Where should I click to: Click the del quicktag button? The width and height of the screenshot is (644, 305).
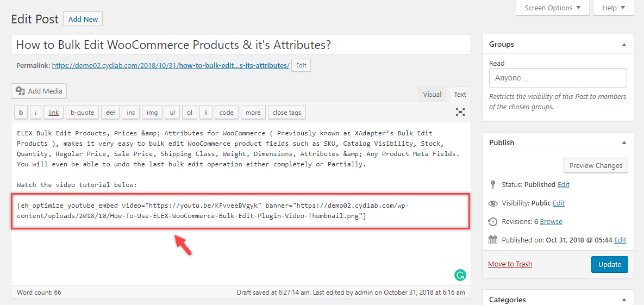coord(110,112)
